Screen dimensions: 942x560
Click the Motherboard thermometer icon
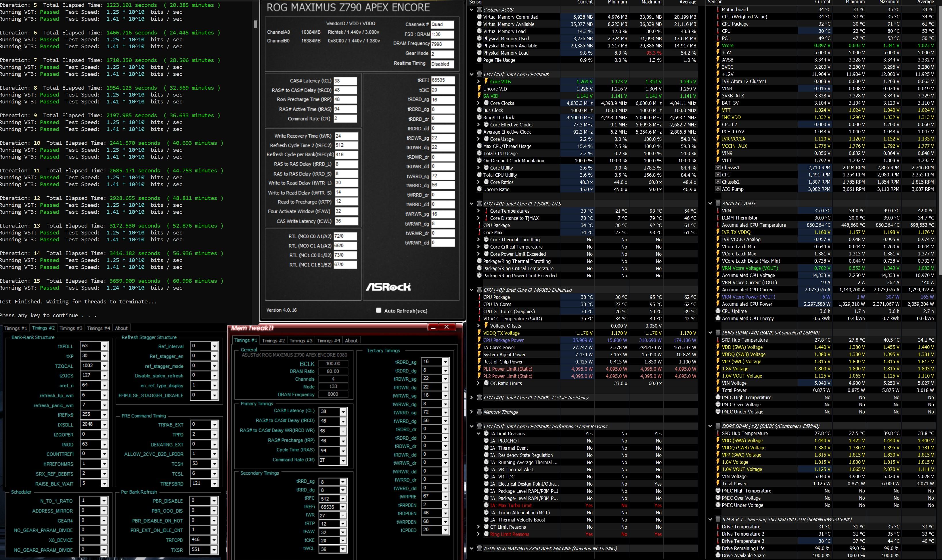(718, 9)
